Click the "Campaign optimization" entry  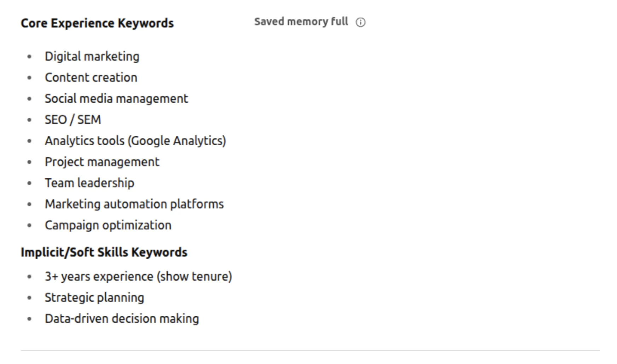click(108, 225)
